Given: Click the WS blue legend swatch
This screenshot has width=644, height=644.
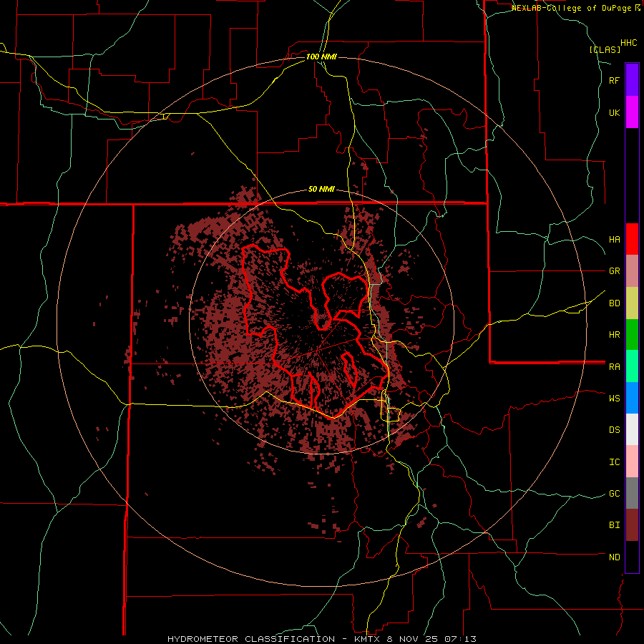Looking at the screenshot, I should (632, 398).
